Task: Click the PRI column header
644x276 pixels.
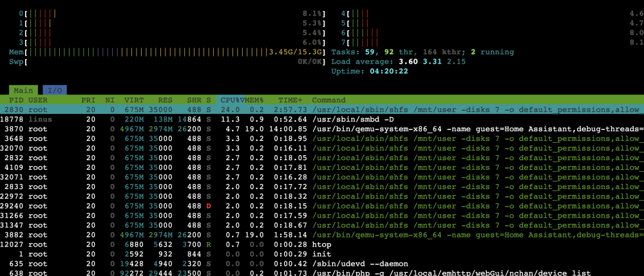Action: (x=88, y=100)
